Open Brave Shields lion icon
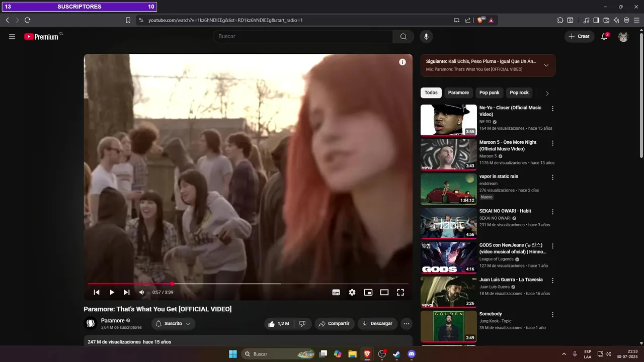This screenshot has height=362, width=644. pos(480,20)
